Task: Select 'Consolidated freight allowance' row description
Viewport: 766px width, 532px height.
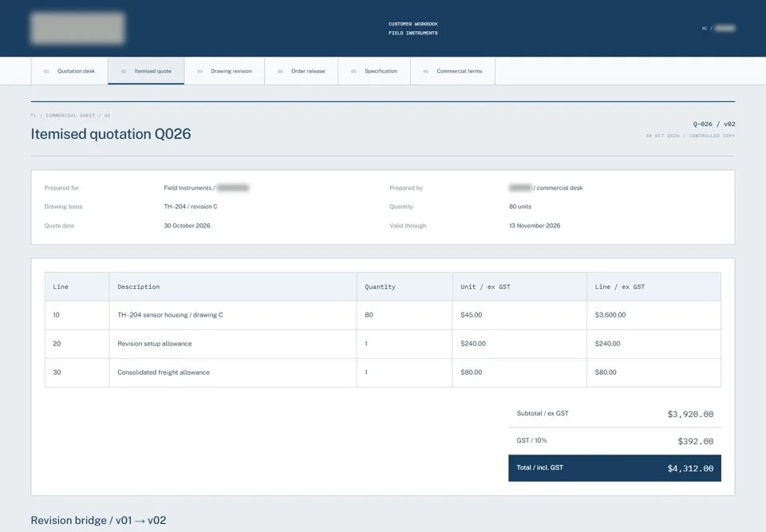Action: coord(163,372)
